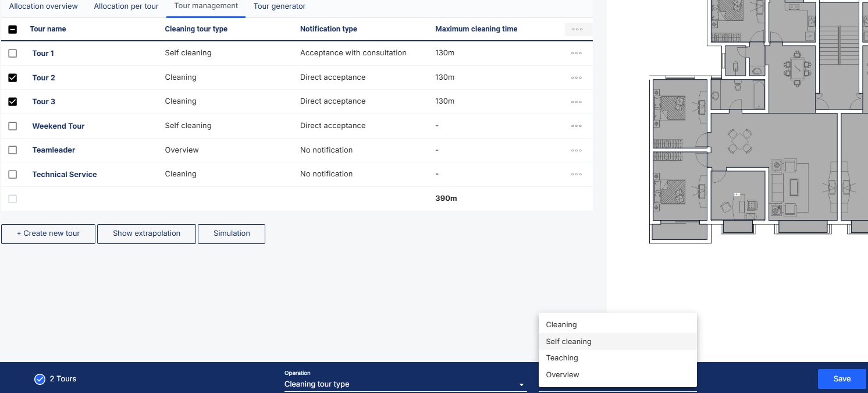Screen dimensions: 868x393
Task: Open the Allocation per tour tab
Action: (126, 6)
